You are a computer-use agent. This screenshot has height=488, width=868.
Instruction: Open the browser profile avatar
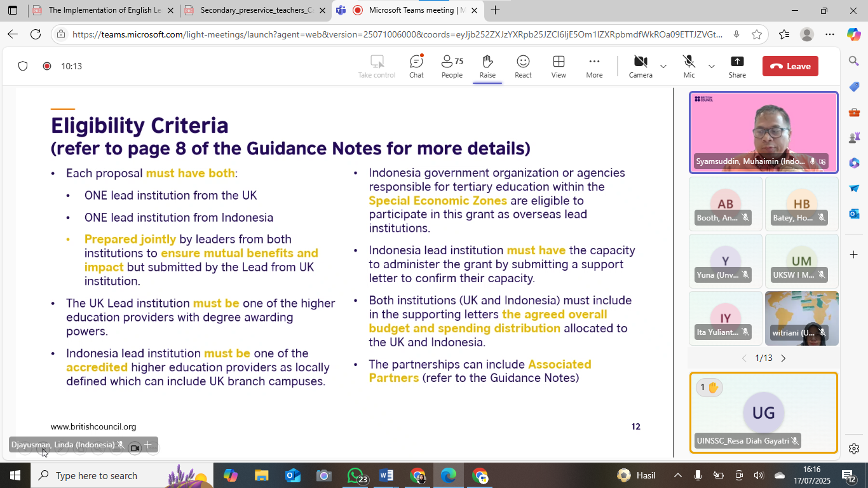point(806,34)
